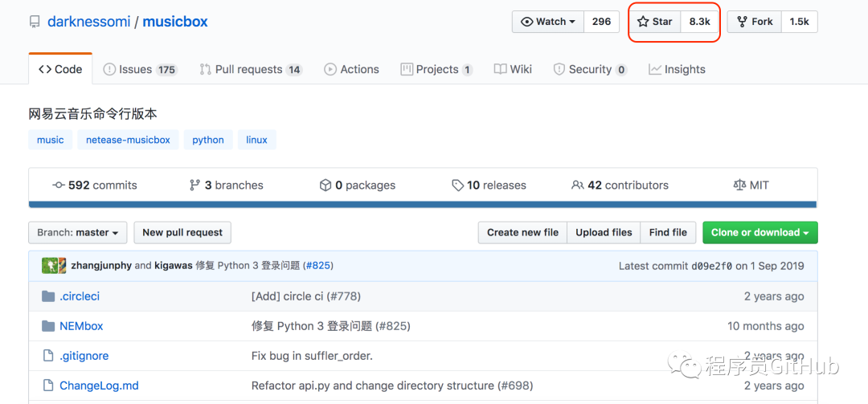Image resolution: width=868 pixels, height=404 pixels.
Task: Select the music topic tag
Action: coord(51,140)
